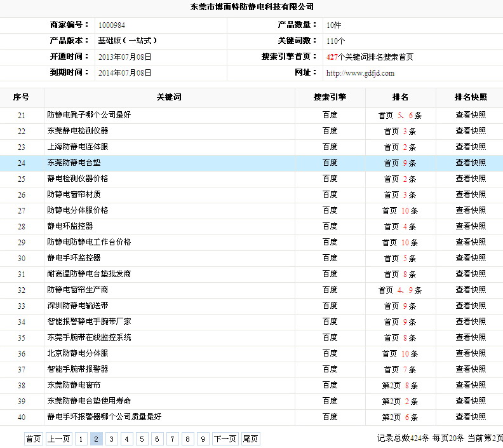
Task: Select keyword 静电环监控器
Action: pyautogui.click(x=70, y=226)
